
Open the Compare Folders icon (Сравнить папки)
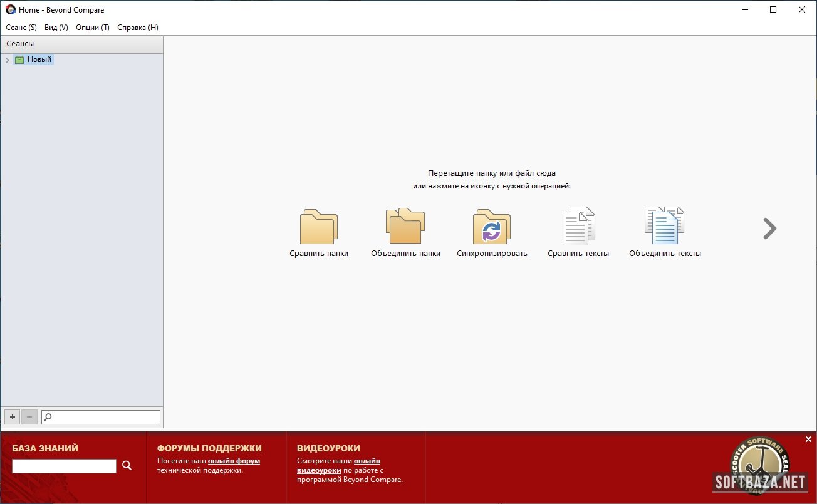[x=319, y=228]
